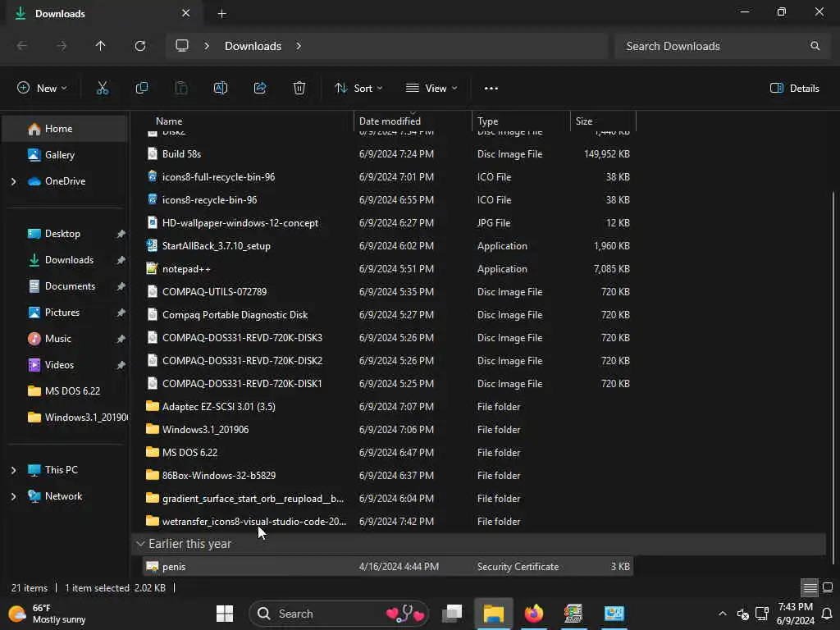The height and width of the screenshot is (630, 840).
Task: Expand Network tree node
Action: (13, 496)
